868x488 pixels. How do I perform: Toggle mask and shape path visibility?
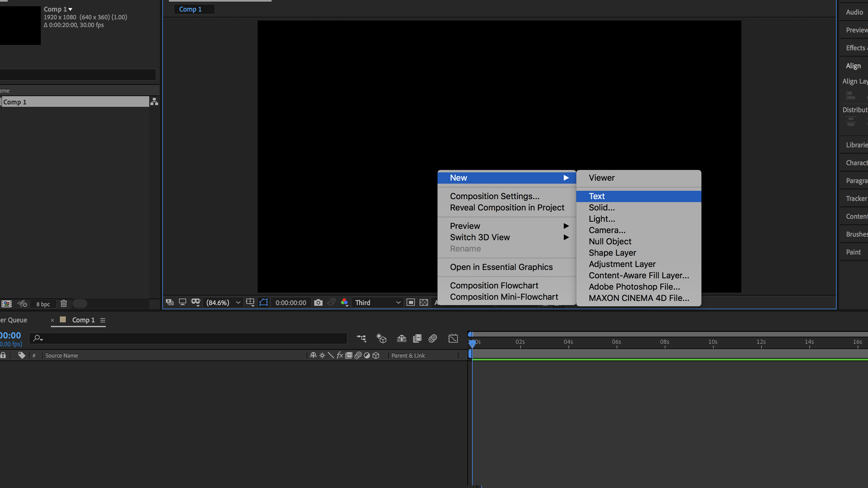[264, 302]
